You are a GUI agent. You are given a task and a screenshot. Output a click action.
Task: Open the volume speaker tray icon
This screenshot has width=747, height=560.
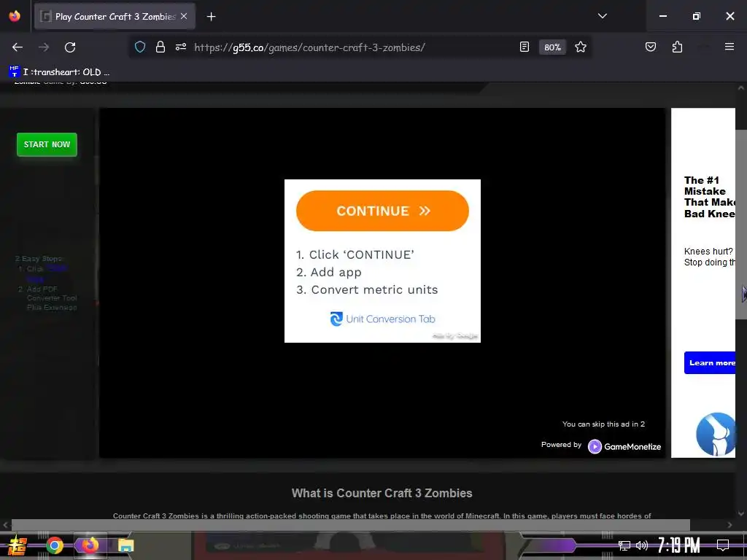(641, 545)
